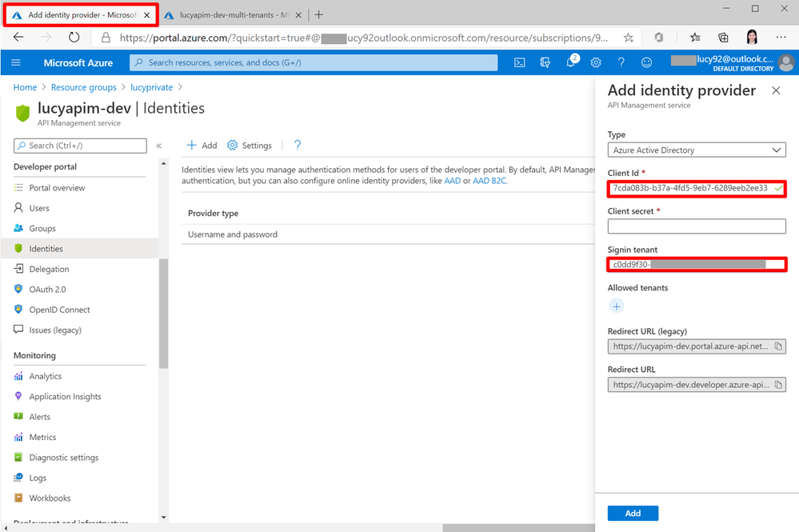Switch to Add identity provider browser tab
The height and width of the screenshot is (532, 799).
(82, 14)
